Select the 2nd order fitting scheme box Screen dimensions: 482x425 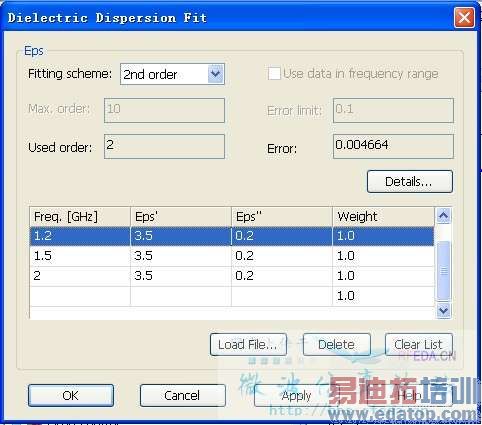click(172, 74)
